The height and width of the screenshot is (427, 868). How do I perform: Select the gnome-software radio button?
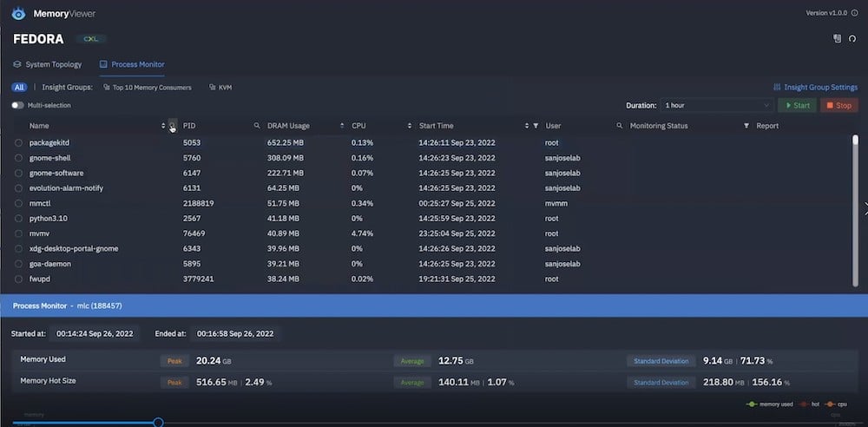tap(19, 174)
